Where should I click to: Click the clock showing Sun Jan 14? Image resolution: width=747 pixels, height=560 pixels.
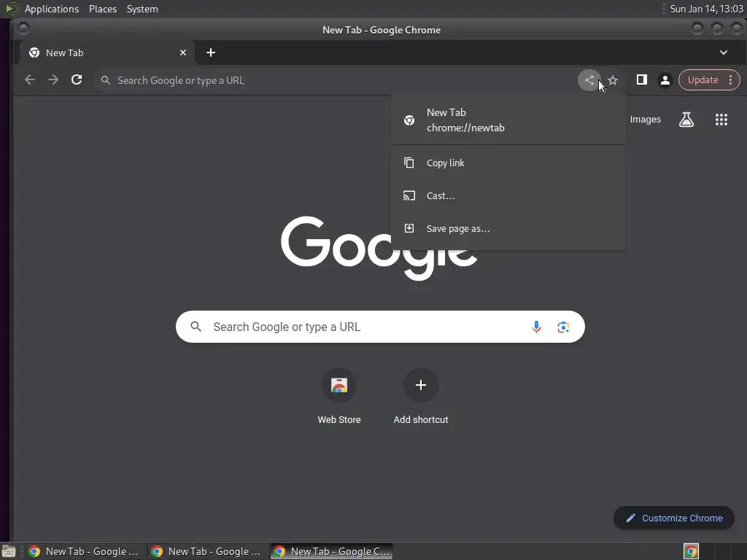point(706,9)
